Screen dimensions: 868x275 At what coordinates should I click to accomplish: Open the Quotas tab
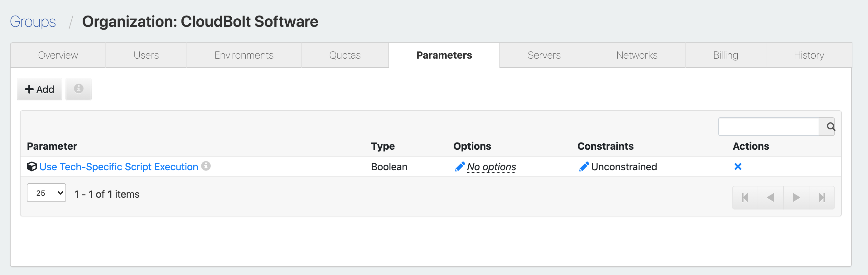(x=345, y=55)
